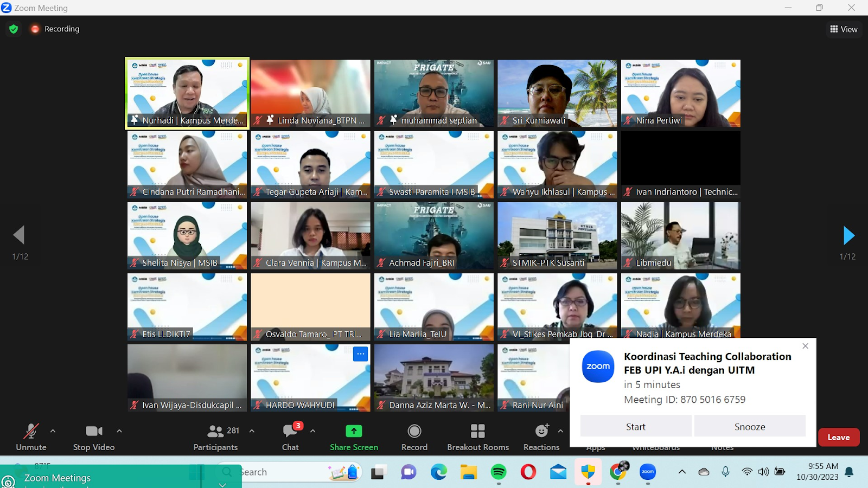This screenshot has width=868, height=488.
Task: Click the green encryption shield icon
Action: coord(14,29)
